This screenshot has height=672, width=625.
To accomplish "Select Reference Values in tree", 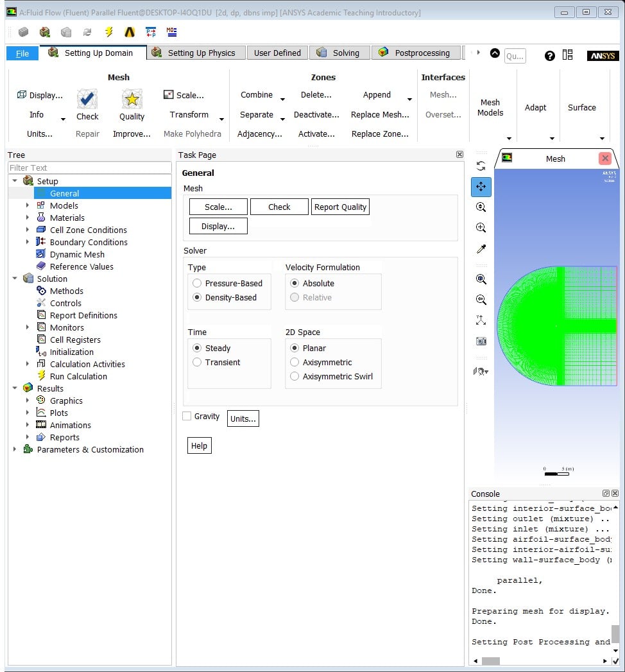I will point(81,266).
